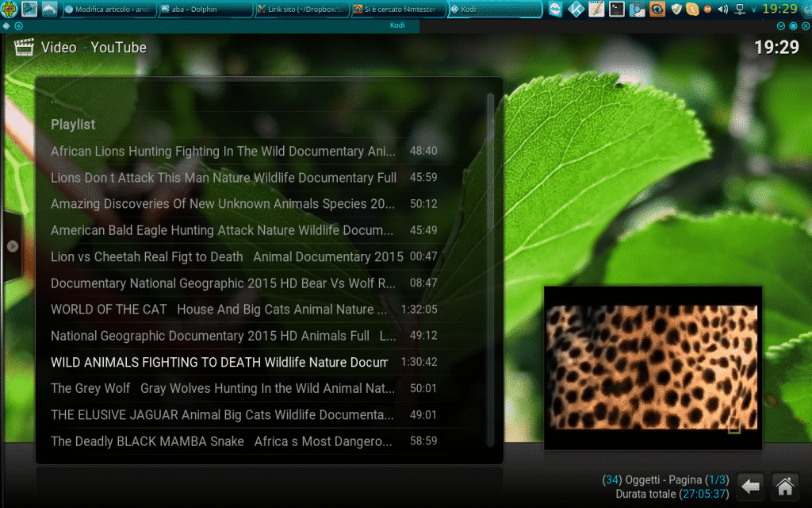812x508 pixels.
Task: Close Kodi window with X button
Action: (x=806, y=25)
